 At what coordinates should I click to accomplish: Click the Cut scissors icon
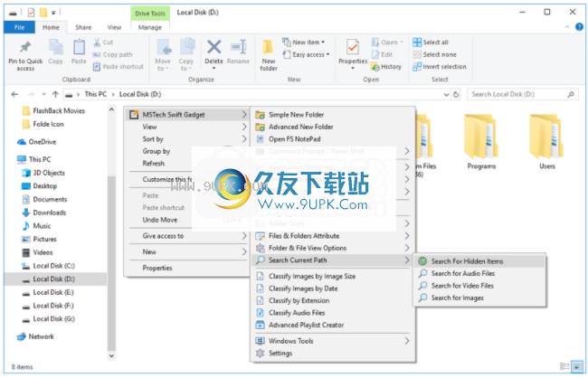97,42
